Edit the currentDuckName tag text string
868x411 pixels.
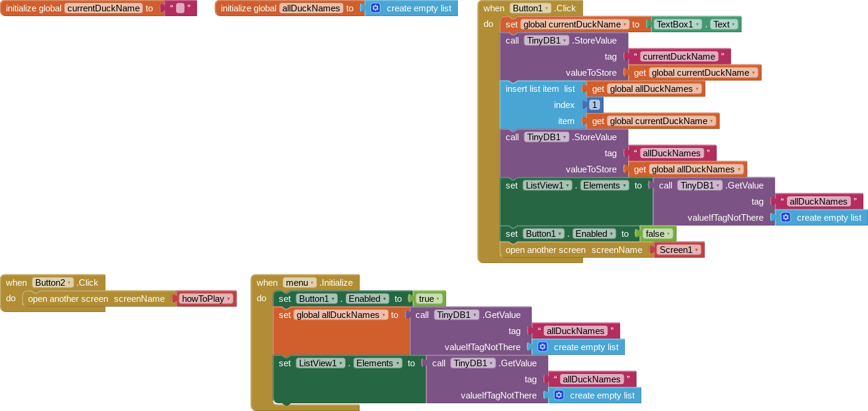[679, 57]
